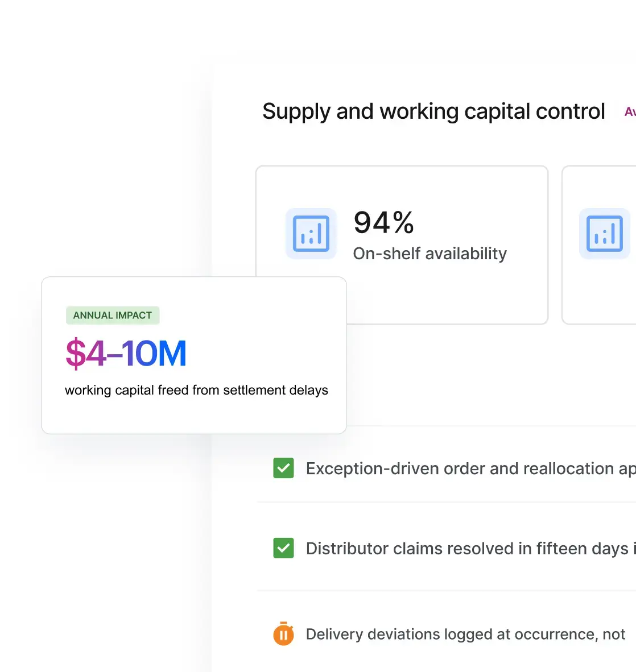
Task: Click the ANNUAL IMPACT badge
Action: coord(113,316)
